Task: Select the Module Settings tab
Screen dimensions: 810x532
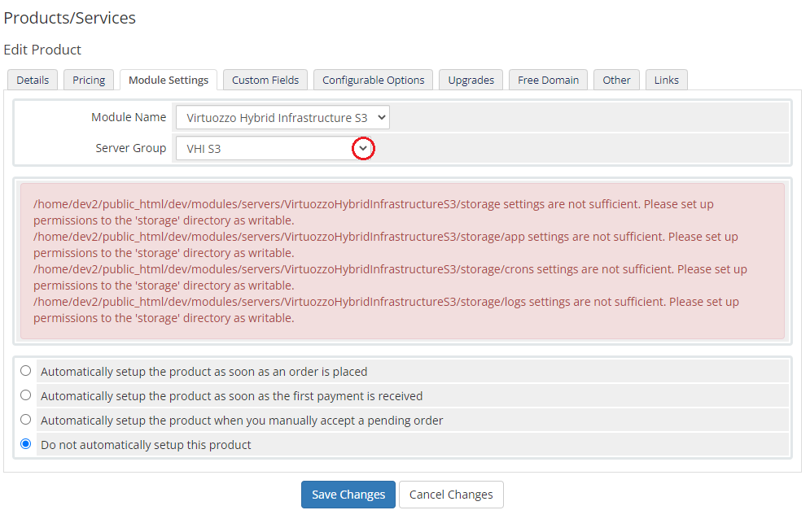Action: (x=169, y=80)
